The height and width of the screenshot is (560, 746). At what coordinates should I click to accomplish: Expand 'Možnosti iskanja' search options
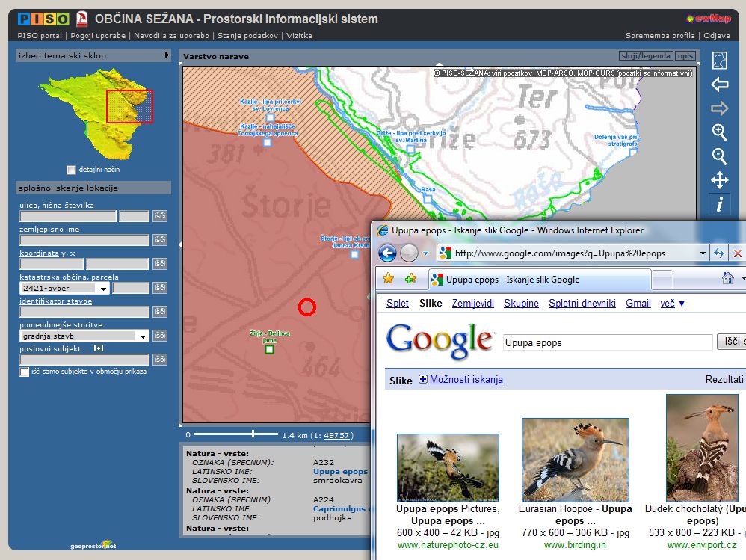(x=460, y=380)
